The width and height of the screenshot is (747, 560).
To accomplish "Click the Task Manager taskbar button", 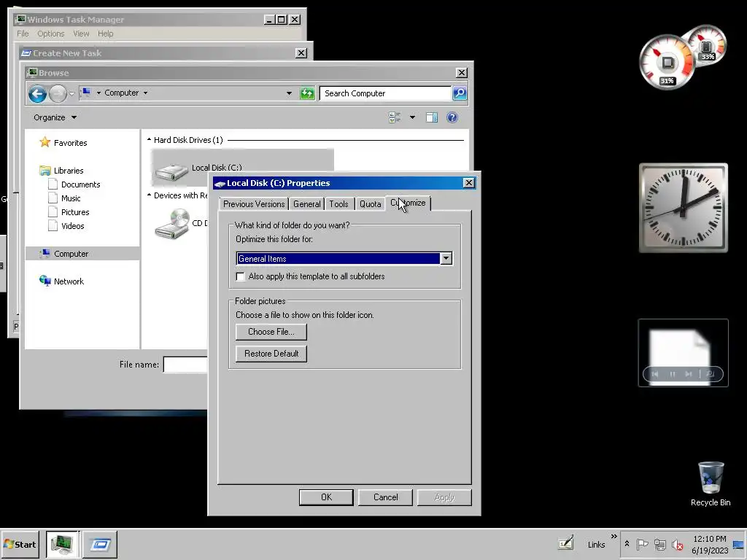I will coord(63,544).
